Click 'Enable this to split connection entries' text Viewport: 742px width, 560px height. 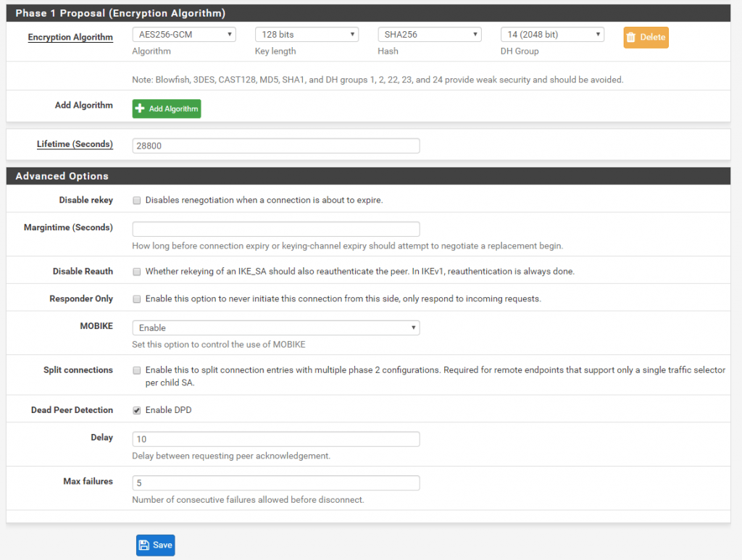click(x=435, y=376)
